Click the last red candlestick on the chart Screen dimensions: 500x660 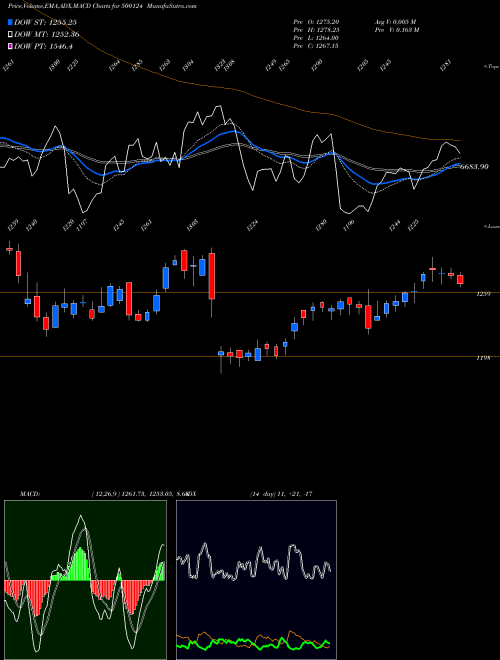[460, 279]
